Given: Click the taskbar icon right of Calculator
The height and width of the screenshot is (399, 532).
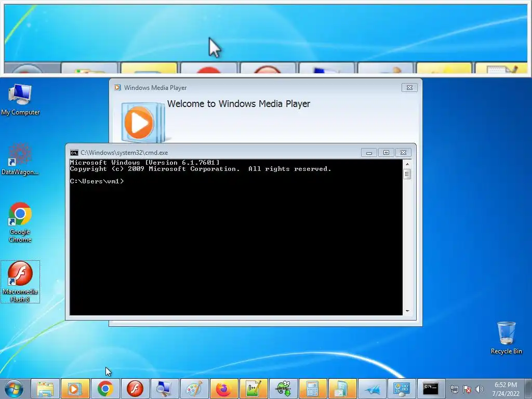Looking at the screenshot, I should click(343, 389).
